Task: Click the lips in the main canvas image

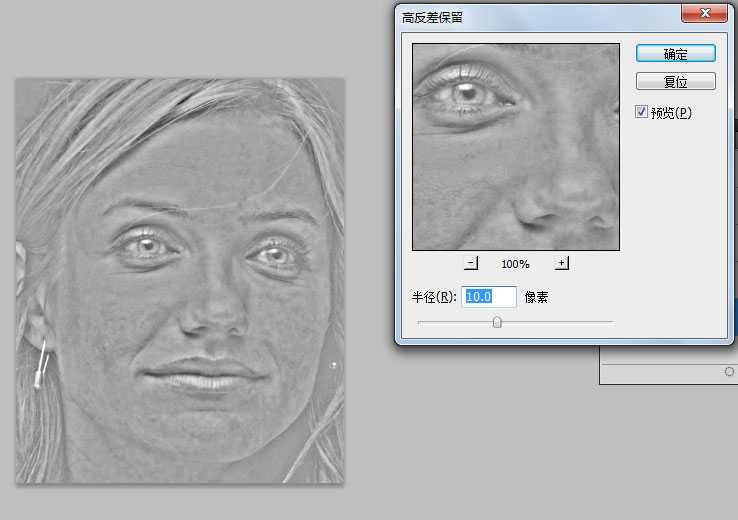Action: click(205, 375)
